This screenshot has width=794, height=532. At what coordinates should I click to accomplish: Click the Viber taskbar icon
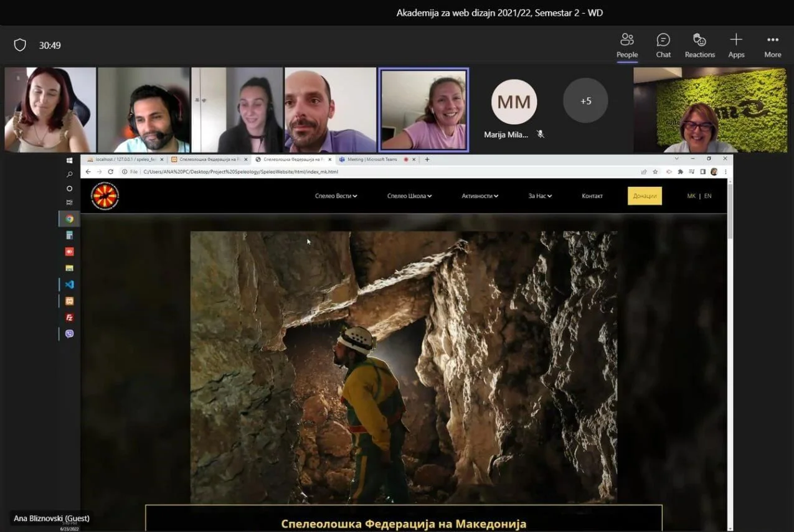click(69, 334)
